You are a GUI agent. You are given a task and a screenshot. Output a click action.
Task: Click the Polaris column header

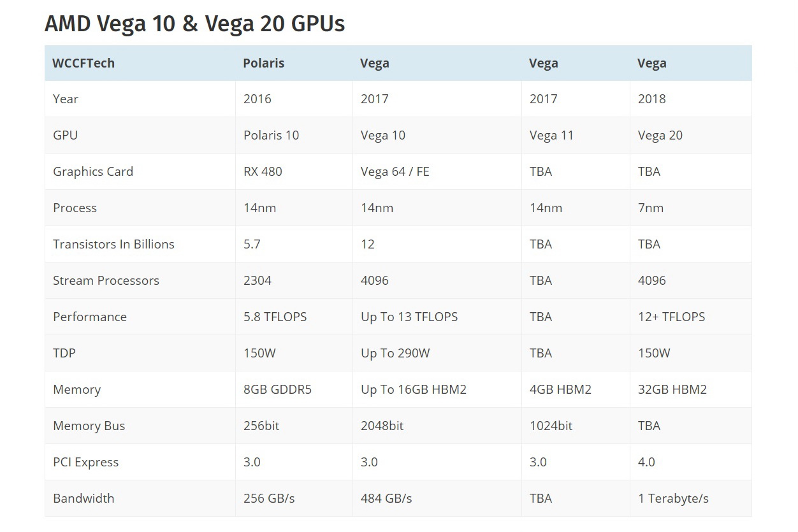[x=263, y=63]
